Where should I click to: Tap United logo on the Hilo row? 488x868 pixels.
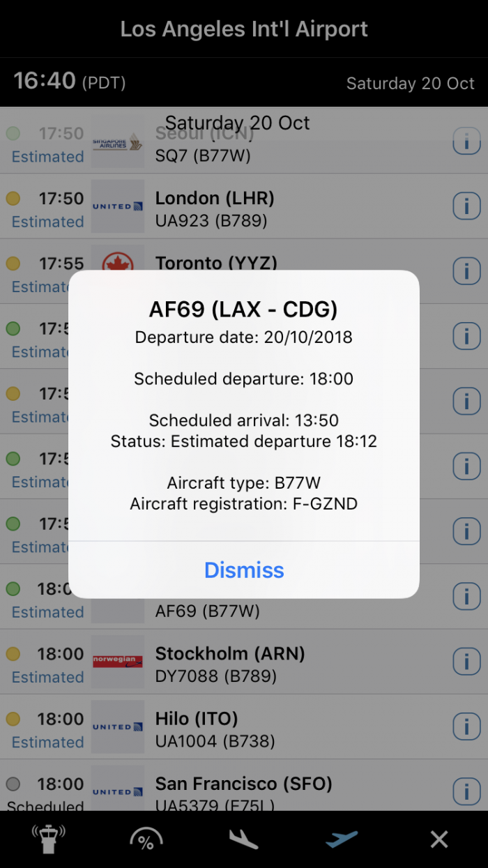coord(118,726)
